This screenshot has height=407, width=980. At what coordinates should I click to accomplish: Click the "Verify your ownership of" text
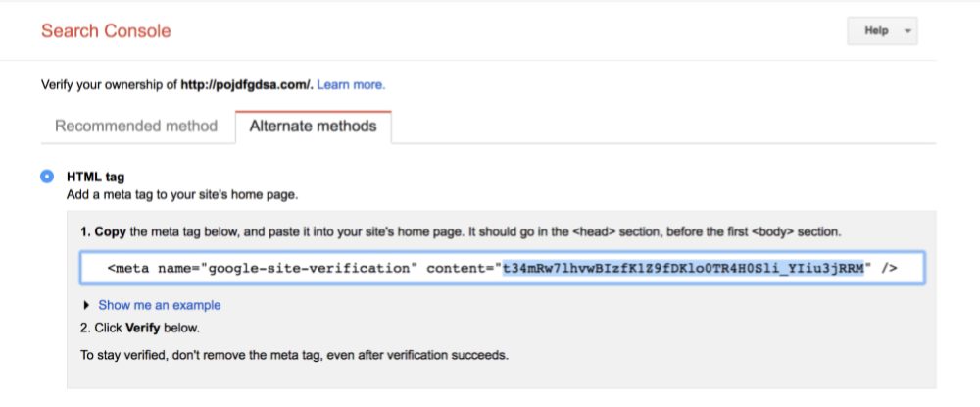[x=109, y=85]
